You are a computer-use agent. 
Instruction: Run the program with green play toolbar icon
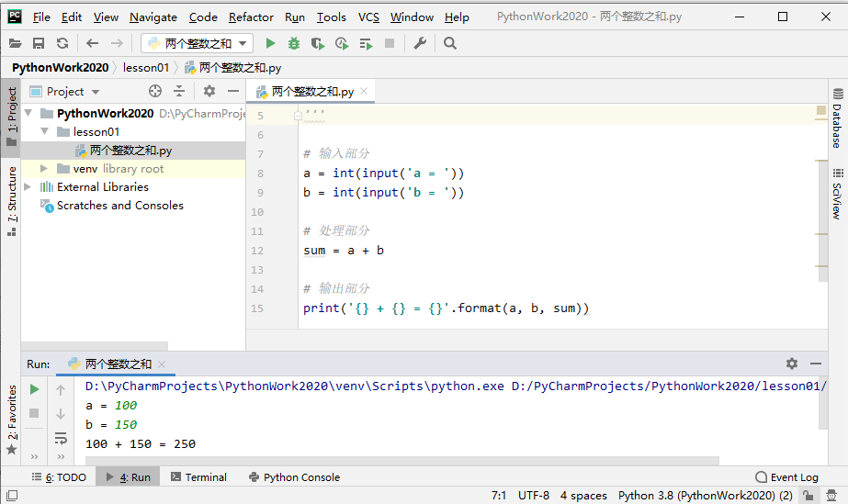pyautogui.click(x=270, y=43)
